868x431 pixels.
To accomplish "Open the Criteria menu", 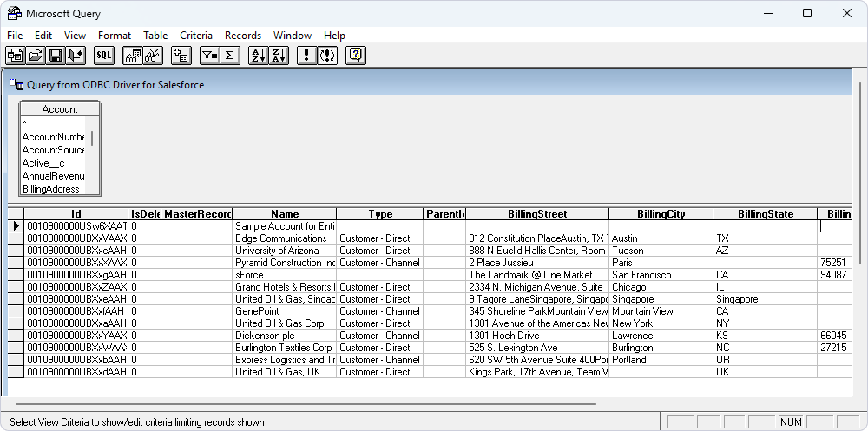I will coord(196,36).
